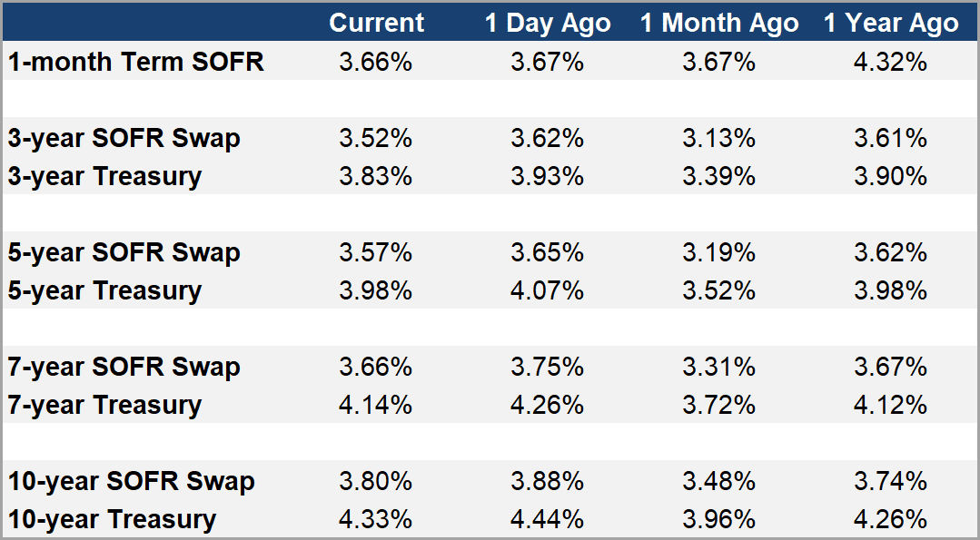980x540 pixels.
Task: Select the 7-year SOFR Swap label
Action: click(x=124, y=367)
